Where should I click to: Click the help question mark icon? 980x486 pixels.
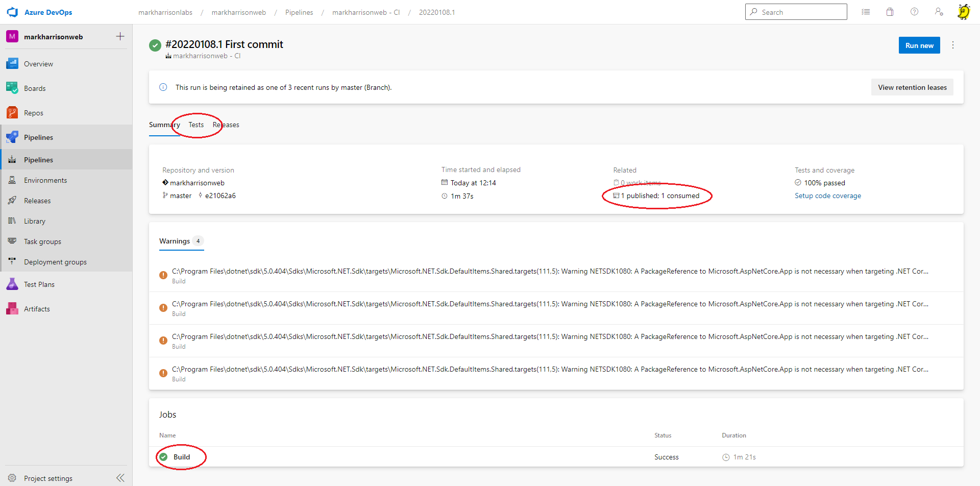(x=914, y=12)
